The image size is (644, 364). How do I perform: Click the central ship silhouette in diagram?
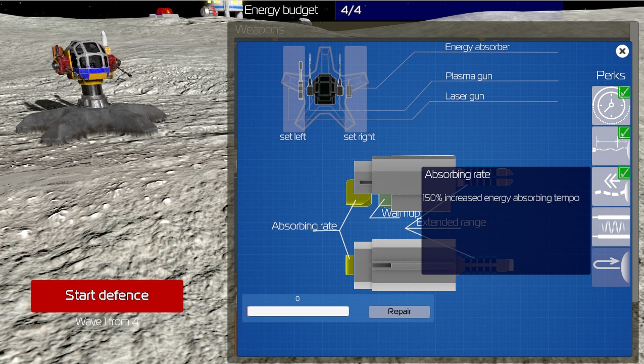(324, 89)
